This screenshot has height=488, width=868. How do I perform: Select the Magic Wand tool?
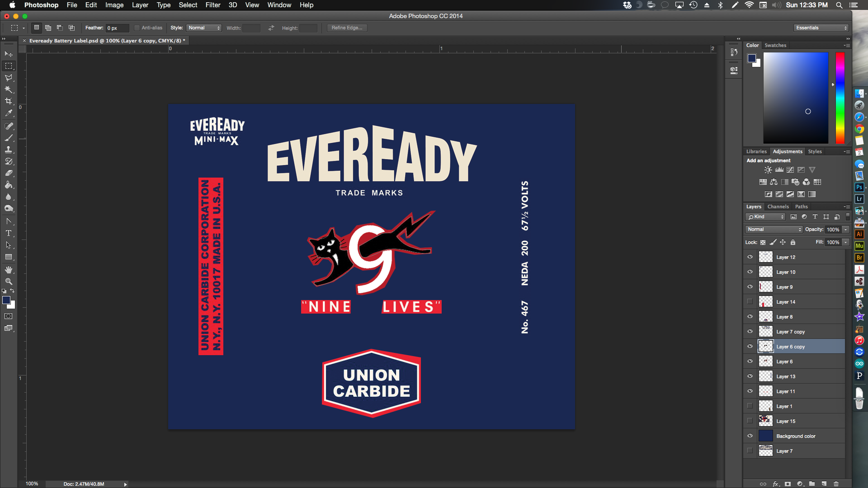pyautogui.click(x=9, y=89)
